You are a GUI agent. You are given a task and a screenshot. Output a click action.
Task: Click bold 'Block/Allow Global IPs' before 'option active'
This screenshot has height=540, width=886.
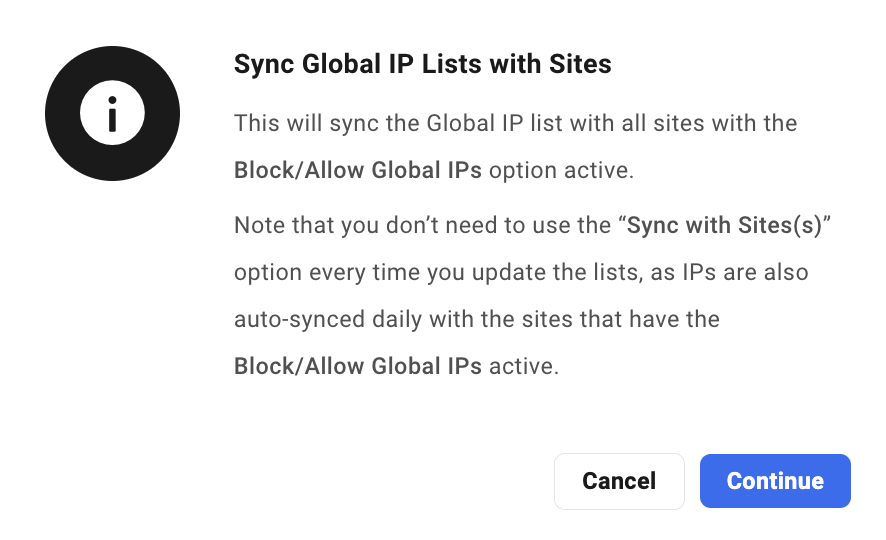pyautogui.click(x=358, y=170)
